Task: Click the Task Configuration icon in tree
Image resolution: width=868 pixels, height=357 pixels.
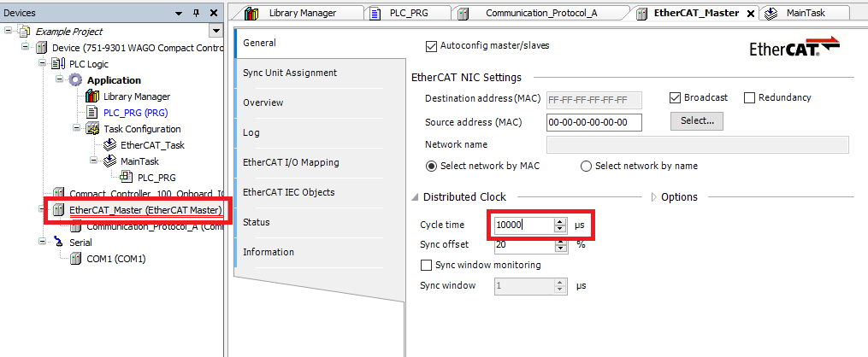Action: pyautogui.click(x=93, y=129)
